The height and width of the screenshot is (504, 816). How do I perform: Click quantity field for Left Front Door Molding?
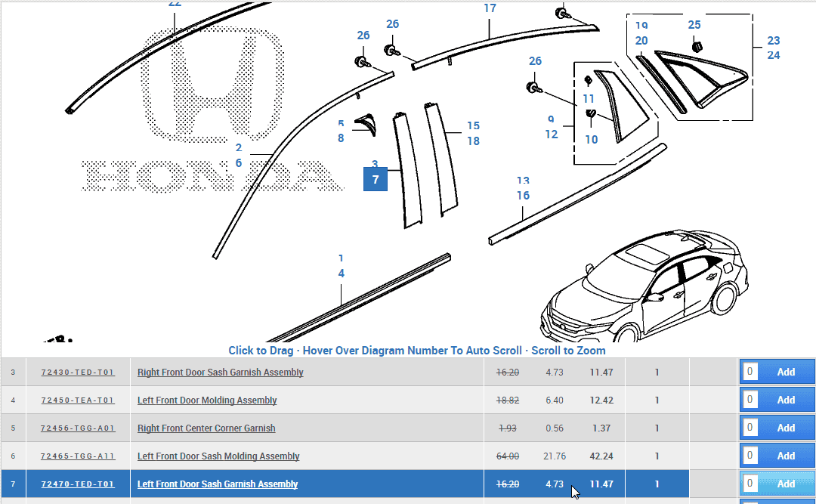[x=750, y=400]
